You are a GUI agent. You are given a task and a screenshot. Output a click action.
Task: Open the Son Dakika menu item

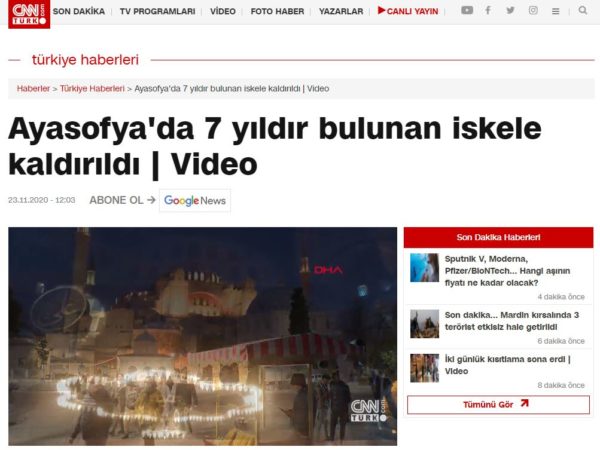pos(78,11)
